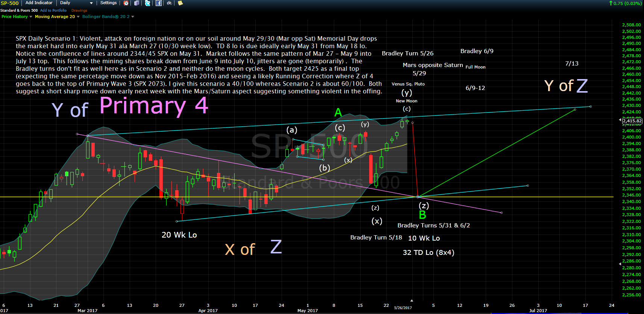Screen dimensions: 644x314
Task: Select the 'SPX Daily Scenario 1' text block
Action: [x=199, y=65]
